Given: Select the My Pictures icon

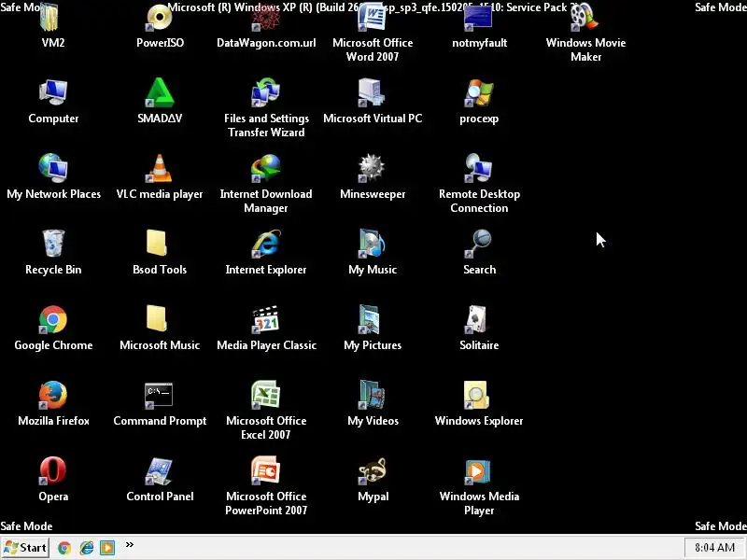Looking at the screenshot, I should 371,319.
